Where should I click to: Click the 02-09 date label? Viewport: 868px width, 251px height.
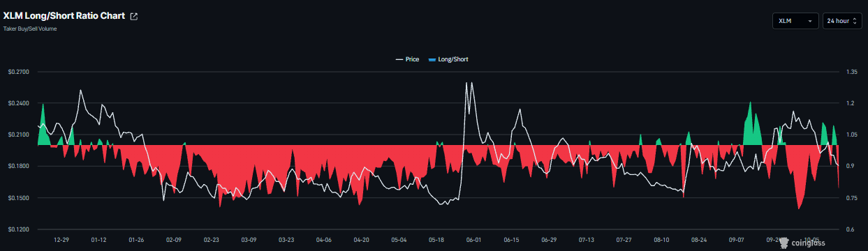[174, 240]
